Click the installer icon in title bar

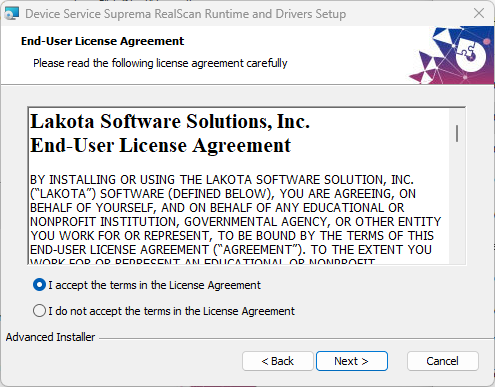tap(12, 14)
